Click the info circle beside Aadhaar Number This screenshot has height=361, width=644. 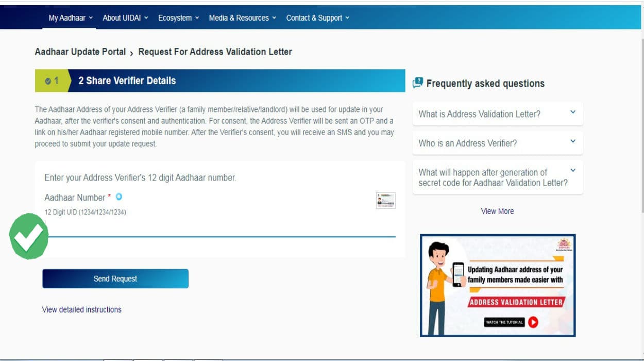119,197
